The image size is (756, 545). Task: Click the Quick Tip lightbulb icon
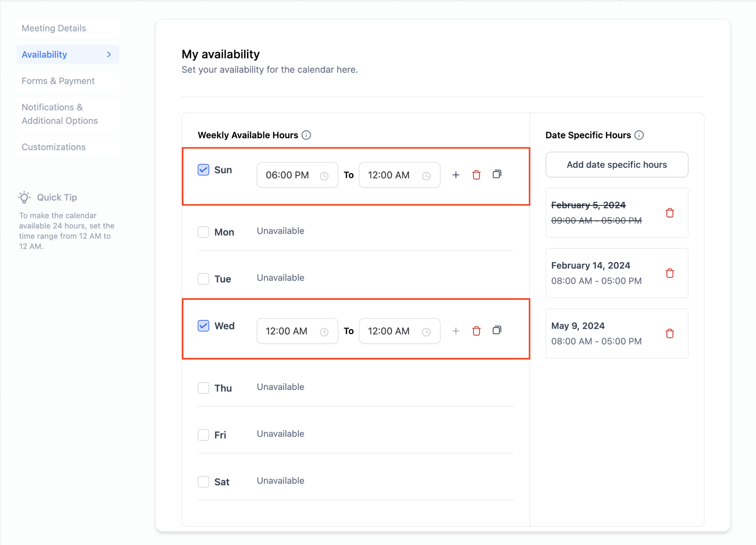24,197
